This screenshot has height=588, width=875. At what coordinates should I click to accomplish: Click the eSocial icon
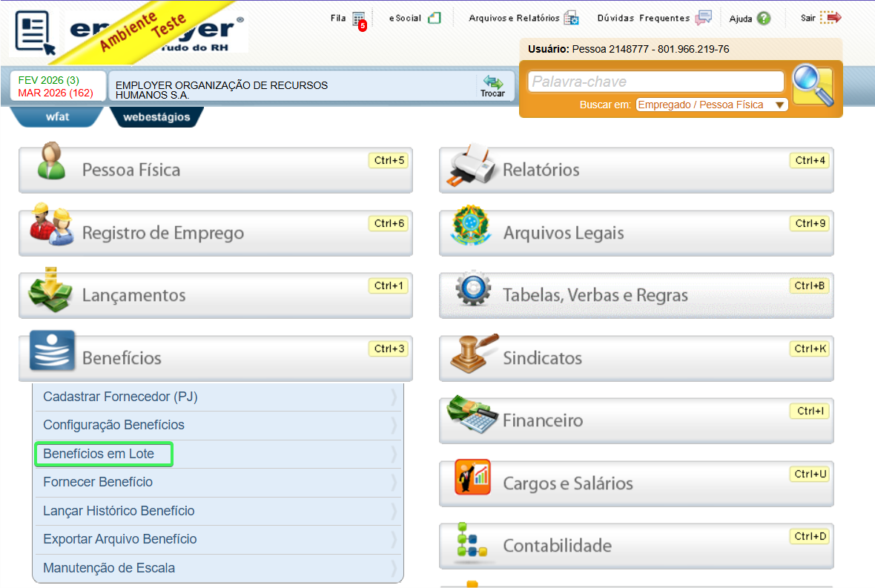coord(434,18)
